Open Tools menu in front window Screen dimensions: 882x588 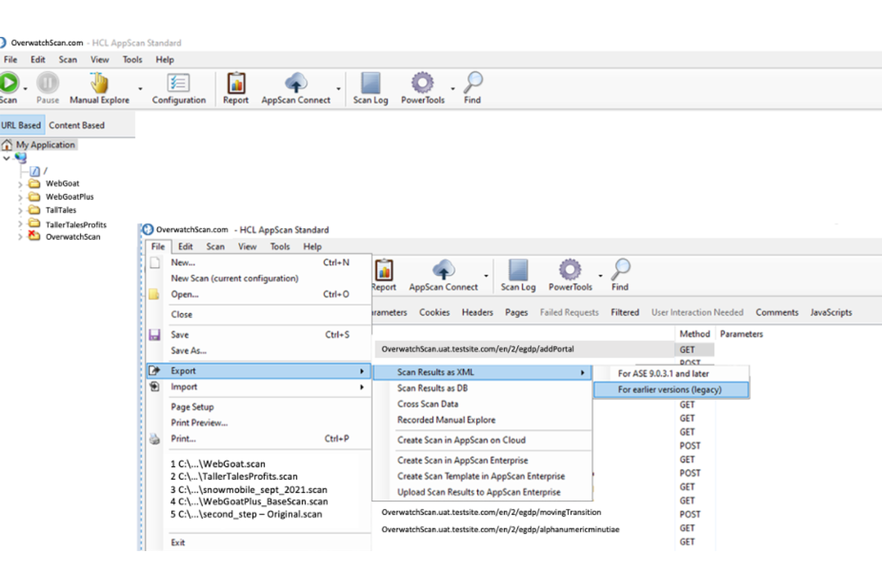(x=280, y=247)
